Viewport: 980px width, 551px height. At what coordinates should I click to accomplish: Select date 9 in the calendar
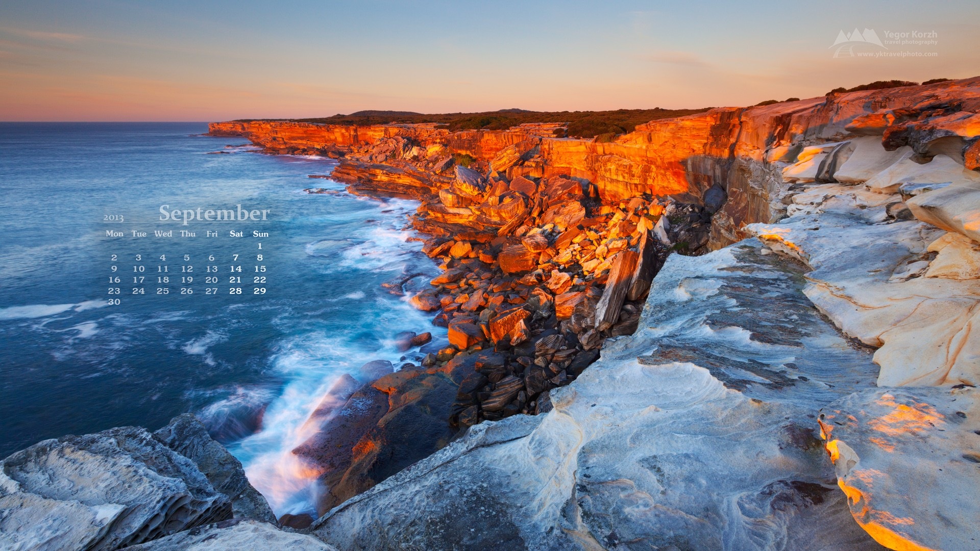point(114,269)
